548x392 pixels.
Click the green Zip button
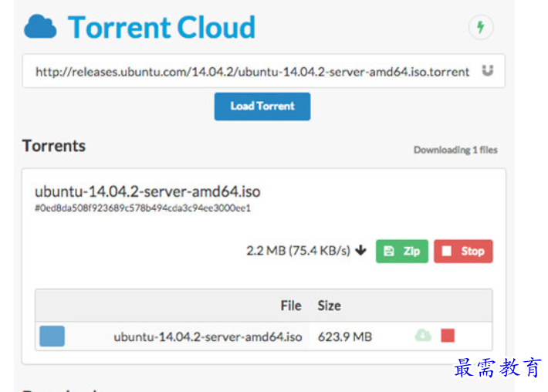pos(402,252)
